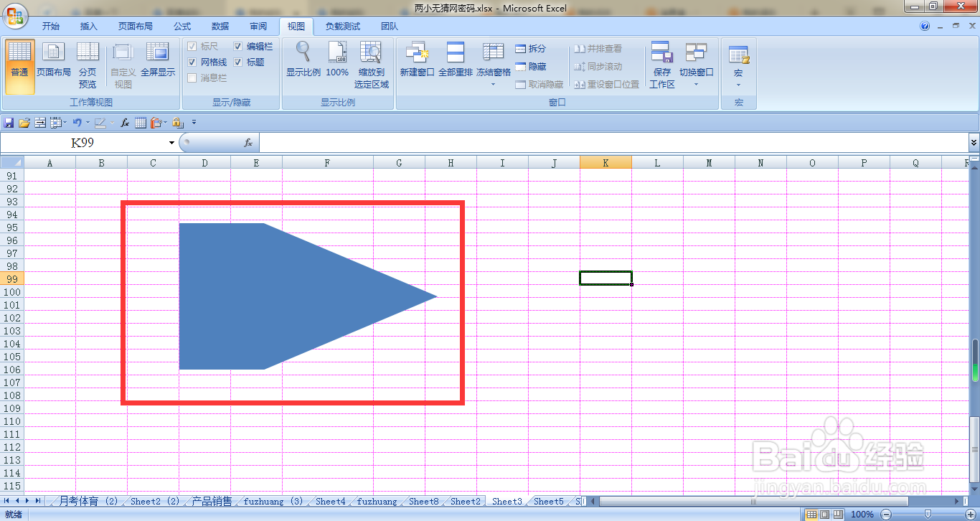Image resolution: width=980 pixels, height=521 pixels.
Task: Expand 冻结窗格 freeze panes dropdown
Action: tap(493, 85)
